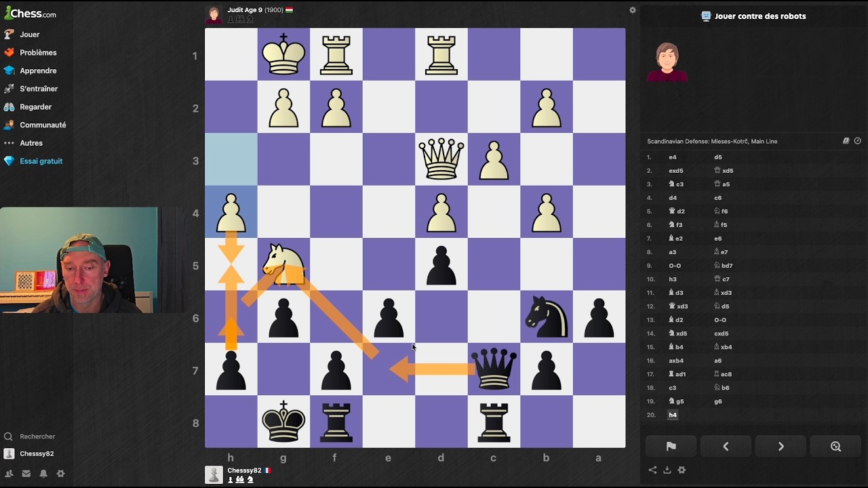This screenshot has height=488, width=868.
Task: Click the black pawn on h7
Action: 231,369
